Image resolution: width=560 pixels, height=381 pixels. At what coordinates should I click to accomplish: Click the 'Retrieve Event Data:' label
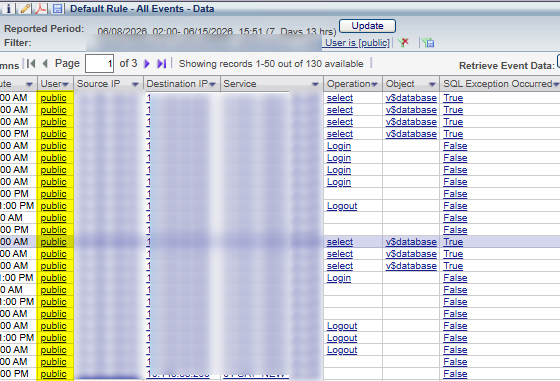coord(507,66)
